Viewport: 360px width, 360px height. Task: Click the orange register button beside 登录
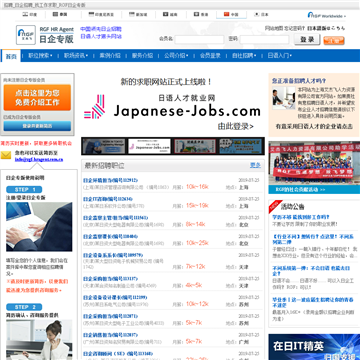coord(334,41)
